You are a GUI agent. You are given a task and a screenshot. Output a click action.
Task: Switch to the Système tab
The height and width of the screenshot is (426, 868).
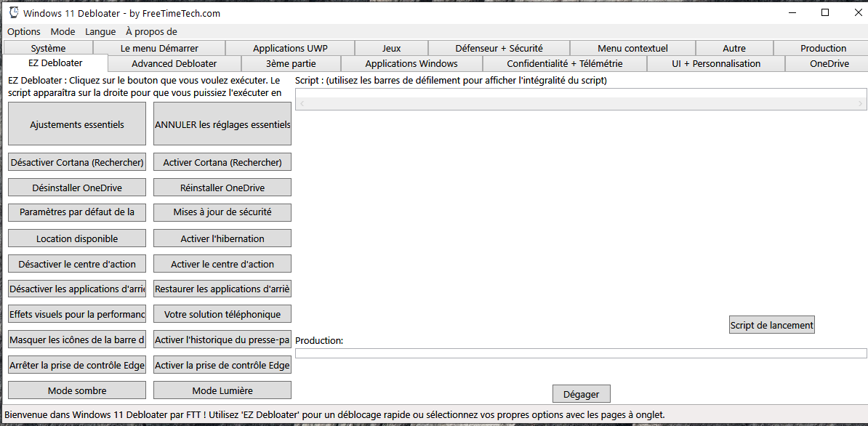(x=48, y=48)
